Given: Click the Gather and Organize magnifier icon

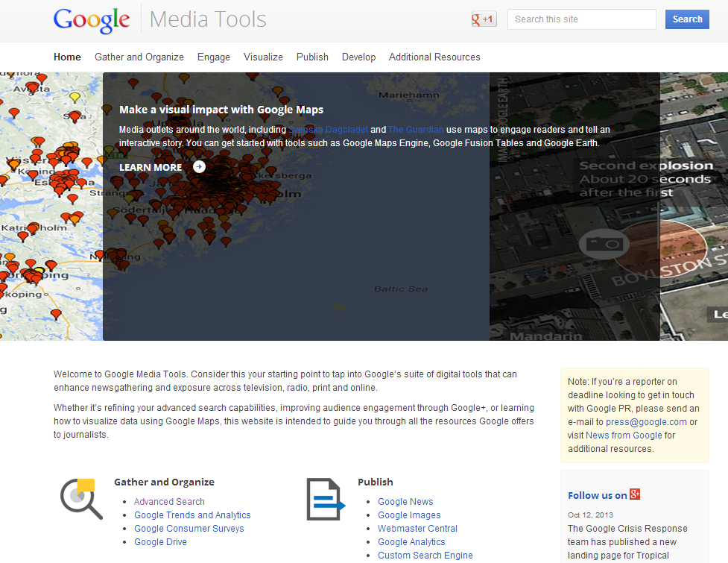Looking at the screenshot, I should (81, 498).
